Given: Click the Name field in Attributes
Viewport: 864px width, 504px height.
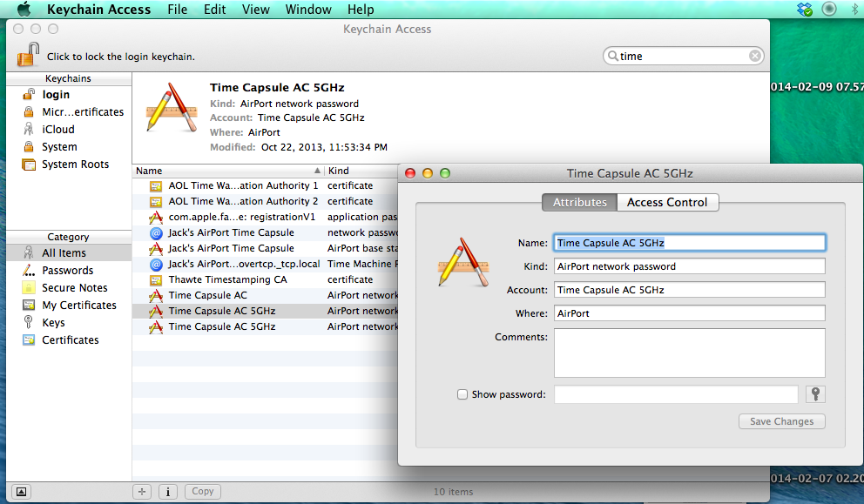Looking at the screenshot, I should (689, 243).
